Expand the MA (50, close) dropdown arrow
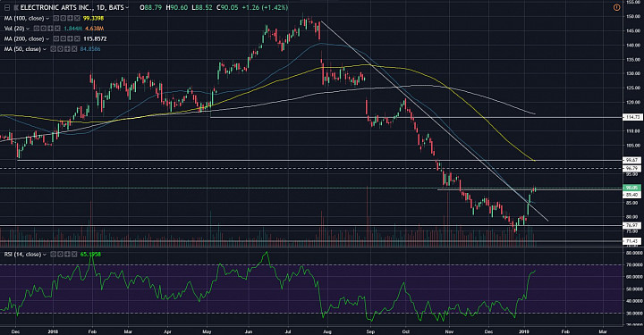 (45, 49)
